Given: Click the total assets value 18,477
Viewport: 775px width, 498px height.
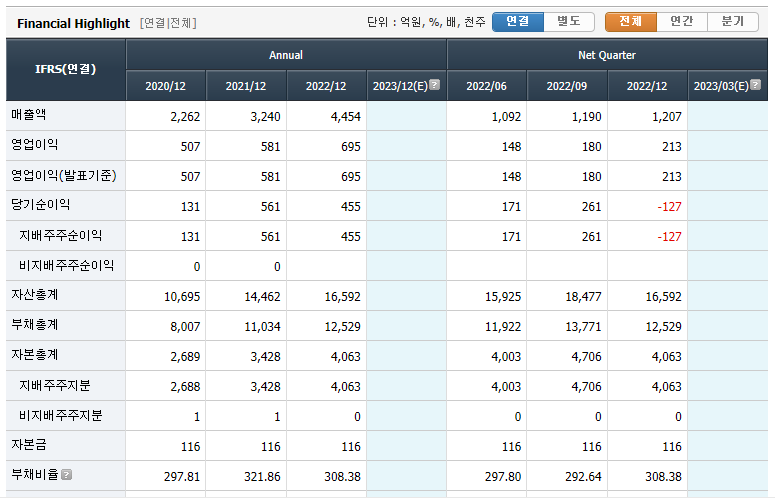Looking at the screenshot, I should coord(583,297).
